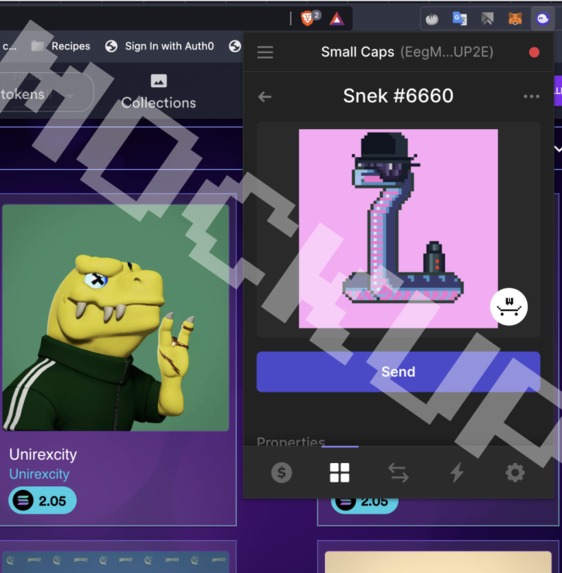Click the Snek #6660 NFT image
Viewport: 562px width, 573px height.
pyautogui.click(x=398, y=228)
